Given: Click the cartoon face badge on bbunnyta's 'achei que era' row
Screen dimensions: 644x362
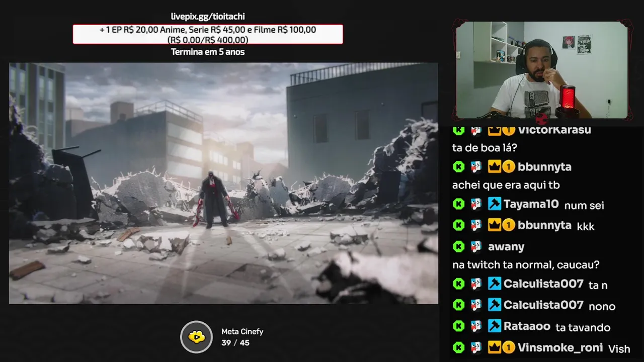Looking at the screenshot, I should (x=476, y=166).
